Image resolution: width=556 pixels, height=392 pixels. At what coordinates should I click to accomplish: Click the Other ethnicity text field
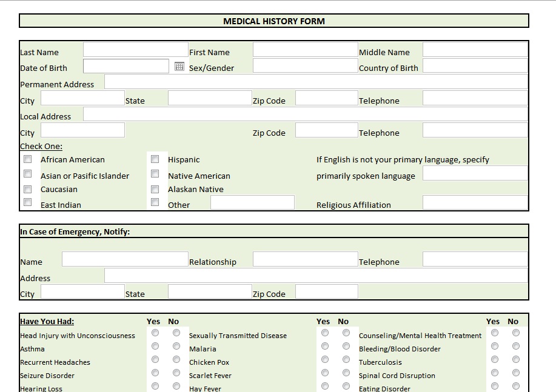click(x=252, y=203)
